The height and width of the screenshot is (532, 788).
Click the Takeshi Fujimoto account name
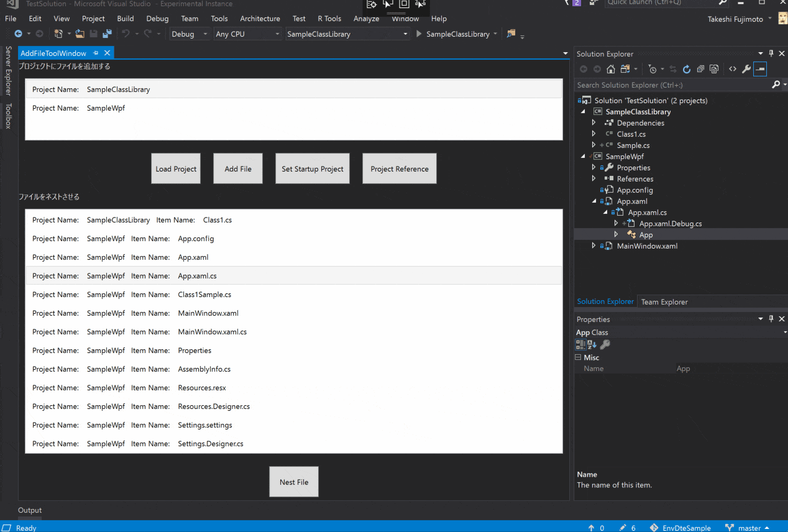[736, 19]
